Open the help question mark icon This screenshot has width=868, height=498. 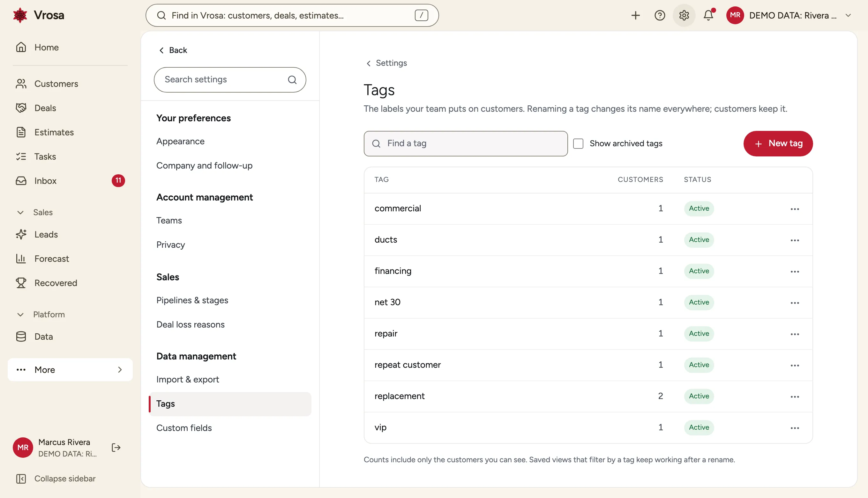click(x=660, y=15)
